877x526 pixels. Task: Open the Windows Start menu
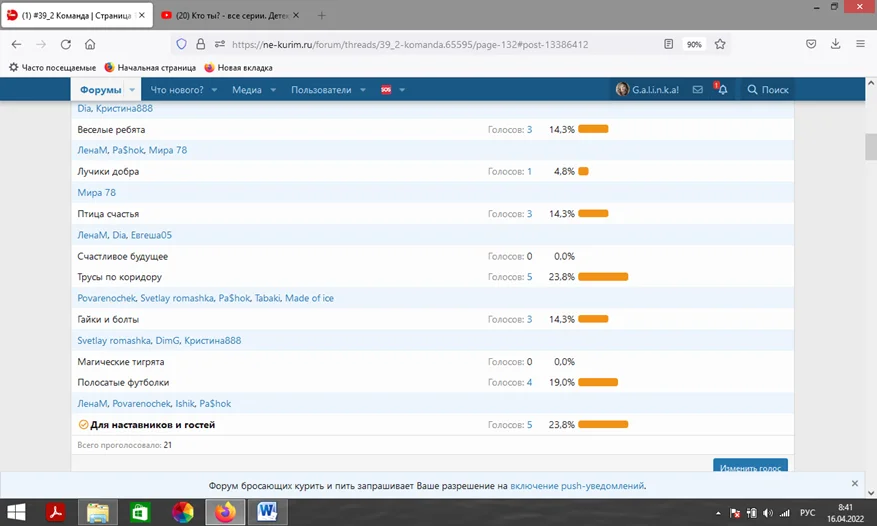(x=17, y=512)
